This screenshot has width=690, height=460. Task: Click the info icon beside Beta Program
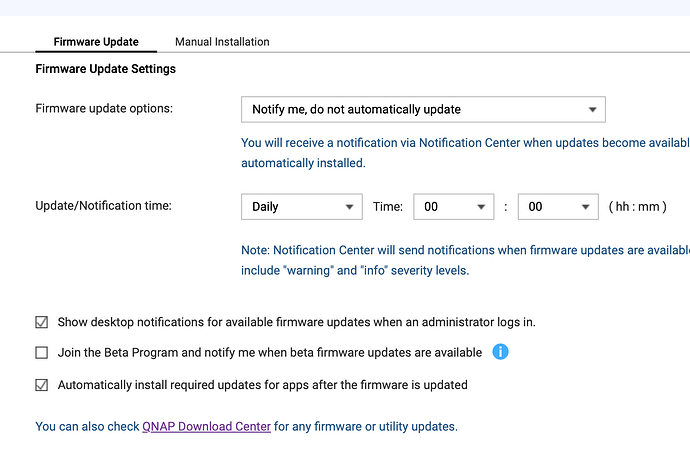(x=501, y=352)
